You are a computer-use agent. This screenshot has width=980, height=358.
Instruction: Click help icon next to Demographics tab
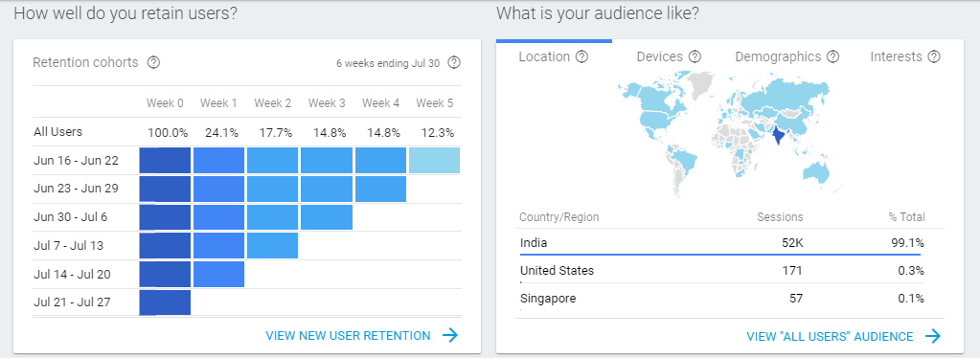tap(832, 56)
